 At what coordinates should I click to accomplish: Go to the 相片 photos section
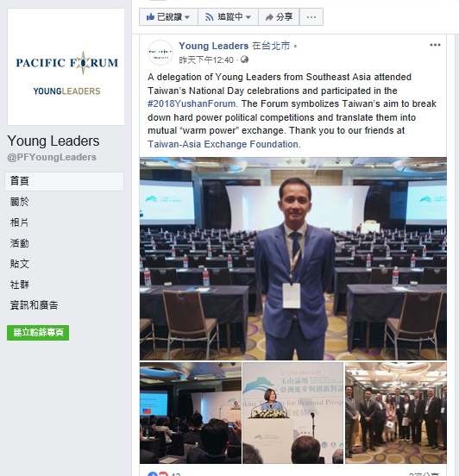pos(20,222)
